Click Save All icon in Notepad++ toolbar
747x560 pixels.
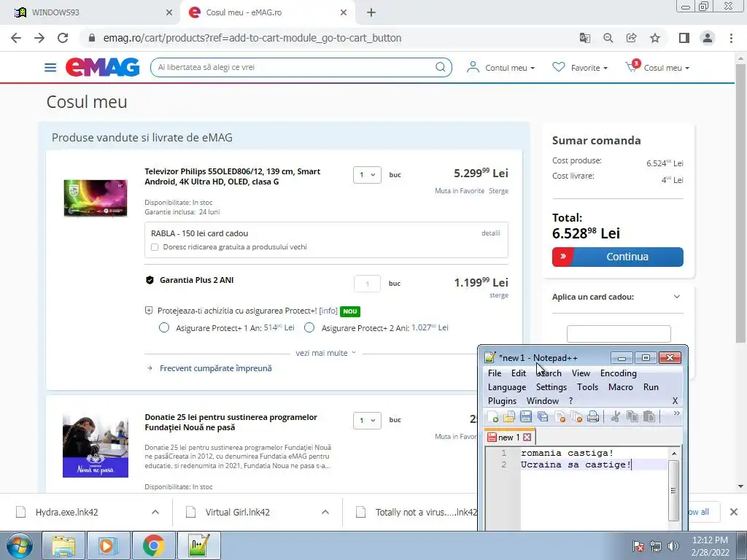point(543,417)
